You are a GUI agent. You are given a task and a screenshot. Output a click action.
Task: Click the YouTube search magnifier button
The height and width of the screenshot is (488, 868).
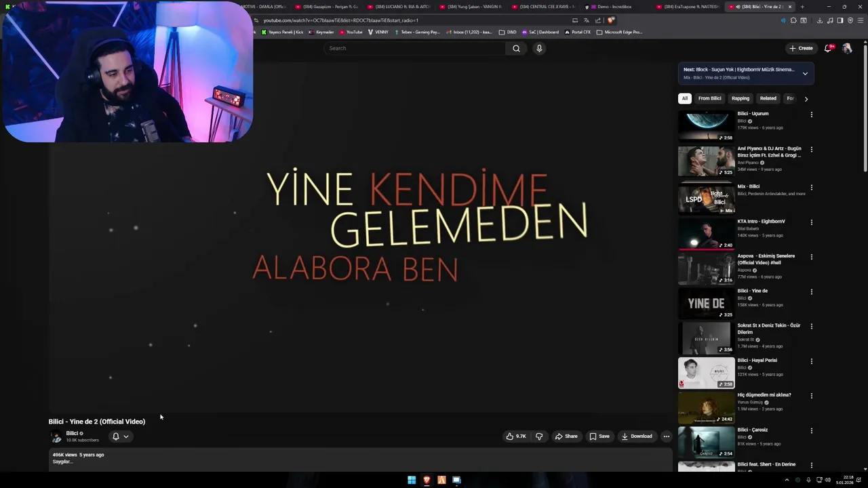[x=516, y=48]
